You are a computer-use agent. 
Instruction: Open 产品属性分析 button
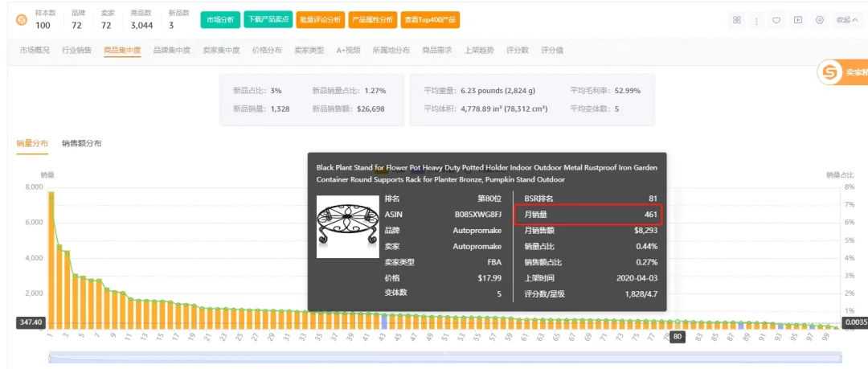click(372, 19)
